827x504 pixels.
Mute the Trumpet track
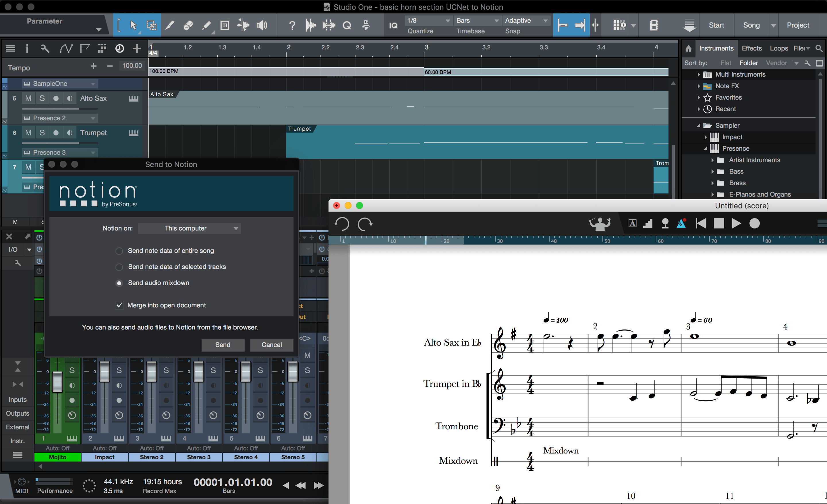(28, 133)
